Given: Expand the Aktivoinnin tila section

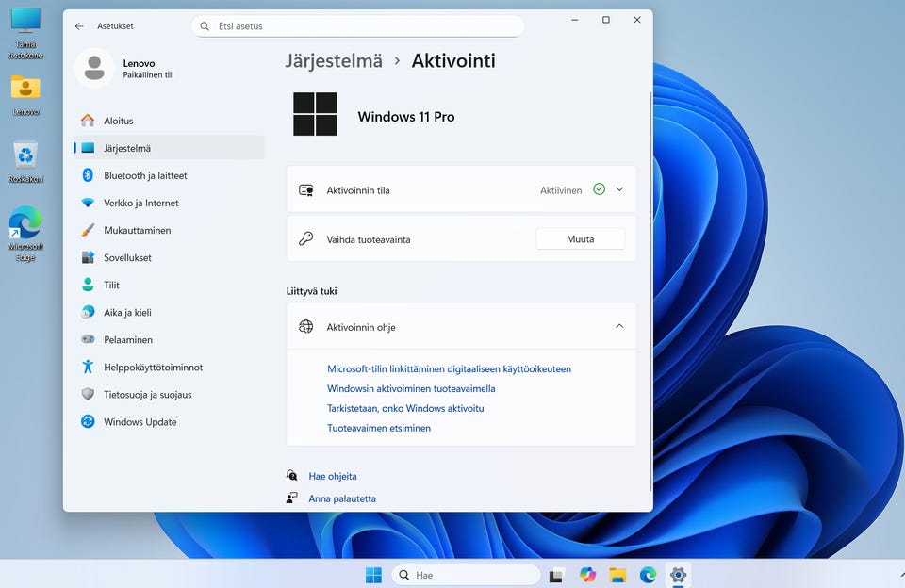Looking at the screenshot, I should click(619, 189).
